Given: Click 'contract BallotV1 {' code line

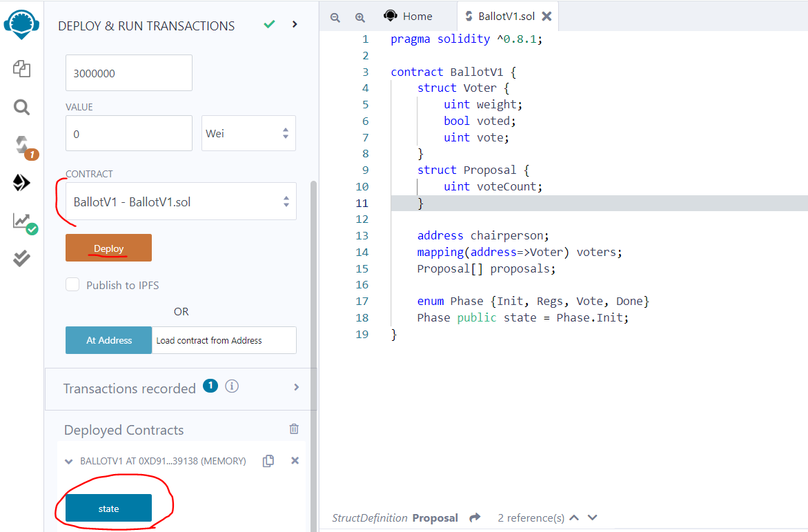Looking at the screenshot, I should [x=453, y=72].
